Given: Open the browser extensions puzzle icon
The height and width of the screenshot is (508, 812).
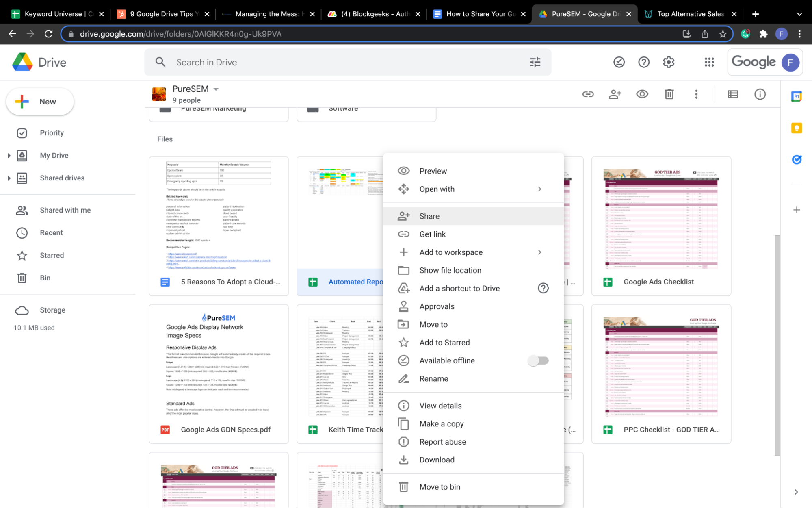Looking at the screenshot, I should [763, 34].
